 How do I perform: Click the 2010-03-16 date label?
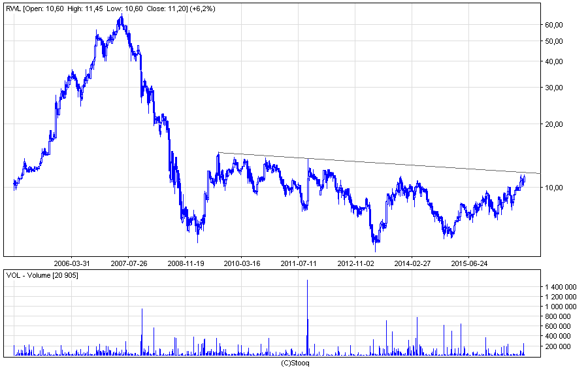[242, 263]
